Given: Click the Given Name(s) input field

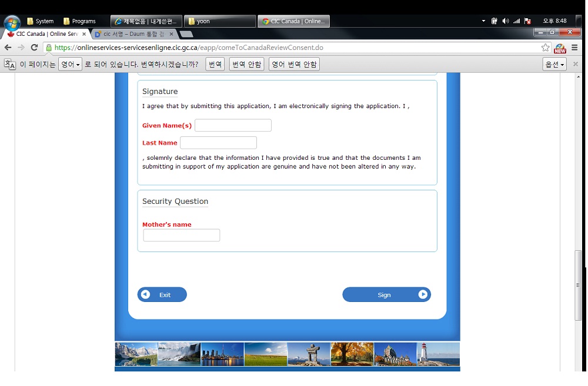Looking at the screenshot, I should [x=233, y=125].
